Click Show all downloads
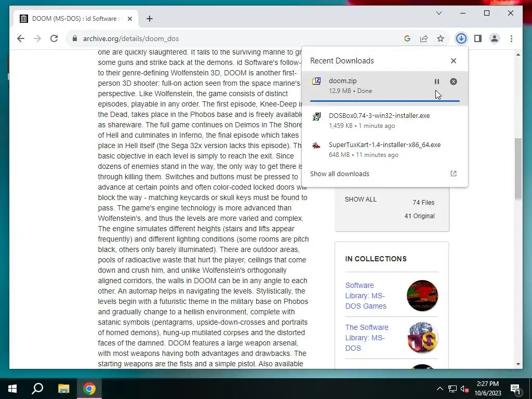The height and width of the screenshot is (399, 532). (x=340, y=174)
